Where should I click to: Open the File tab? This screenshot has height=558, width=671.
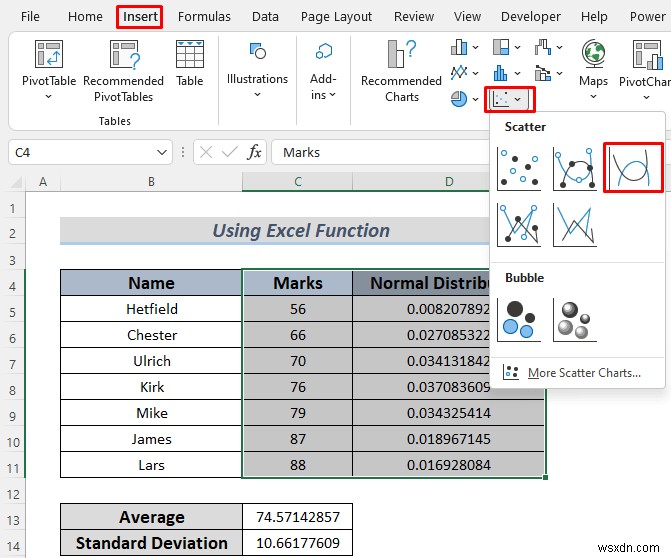coord(30,17)
